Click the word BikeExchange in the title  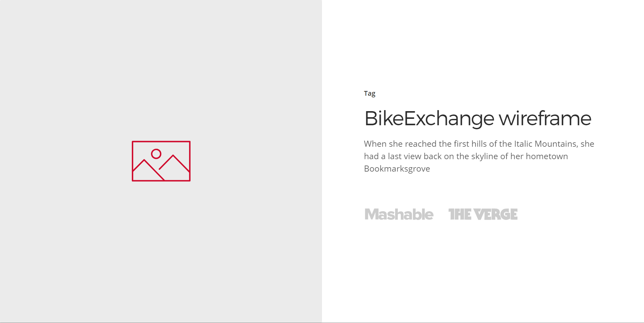(x=429, y=119)
